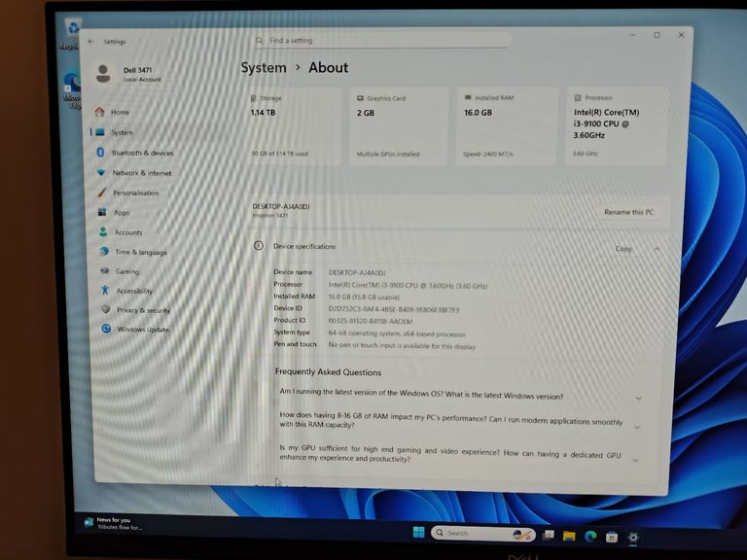The image size is (747, 560).
Task: Open Microsoft Store from the taskbar
Action: pos(612,537)
